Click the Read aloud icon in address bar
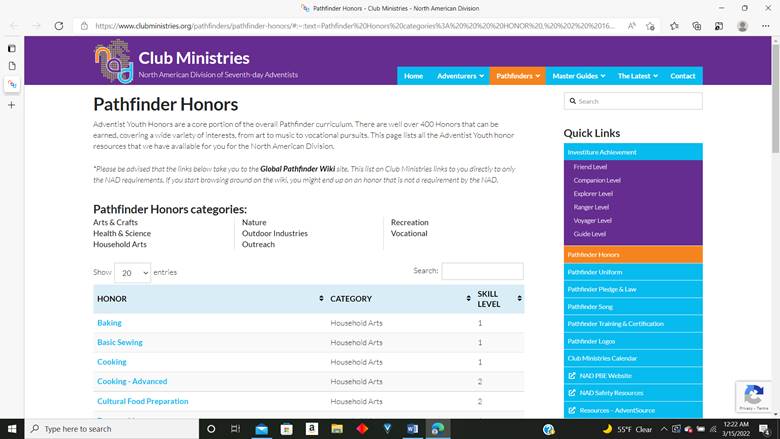The height and width of the screenshot is (439, 780). [631, 26]
